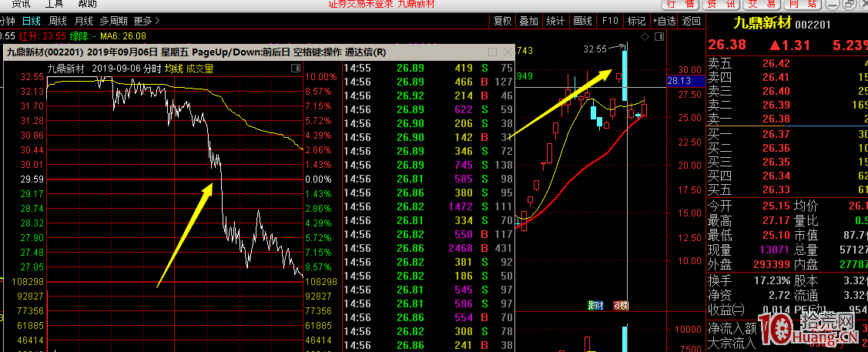Click 标记 in the chart toolbar
The image size is (868, 352).
tap(636, 21)
